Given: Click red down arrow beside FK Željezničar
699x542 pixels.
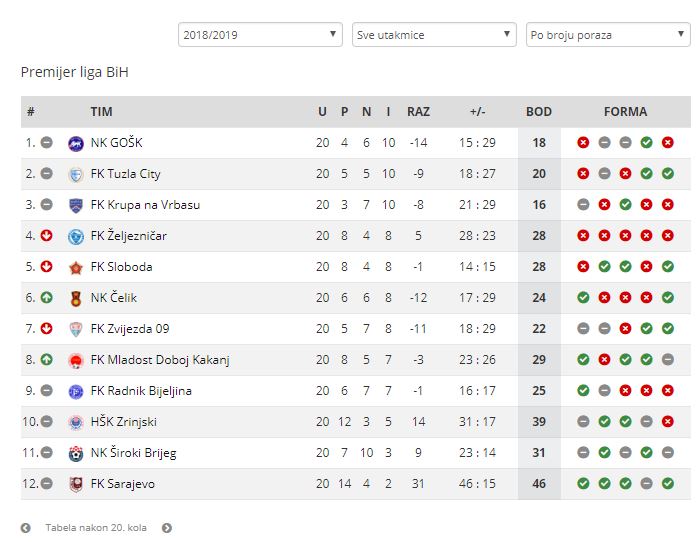Looking at the screenshot, I should click(46, 235).
